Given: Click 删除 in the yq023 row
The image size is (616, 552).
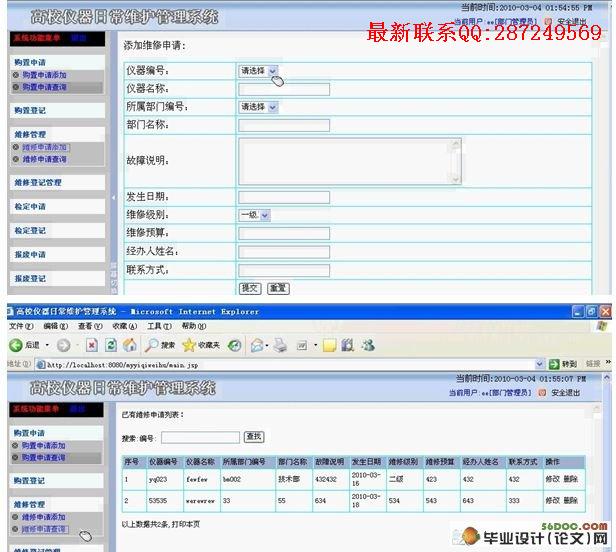Looking at the screenshot, I should pos(570,479).
